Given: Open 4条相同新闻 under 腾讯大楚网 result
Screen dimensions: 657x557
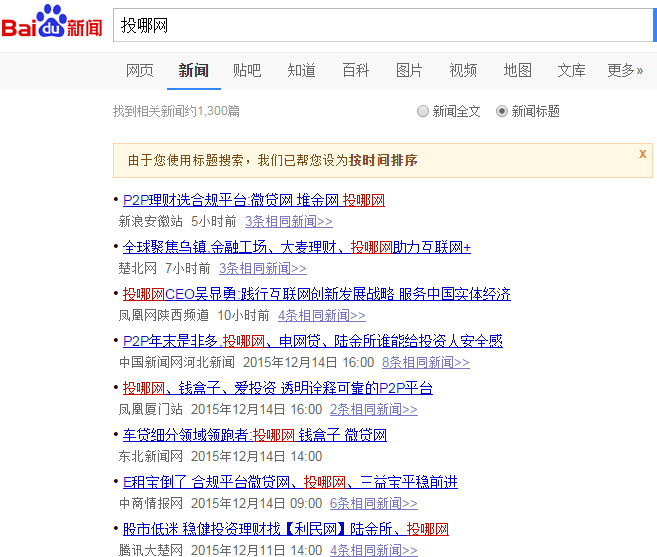Looking at the screenshot, I should 374,550.
